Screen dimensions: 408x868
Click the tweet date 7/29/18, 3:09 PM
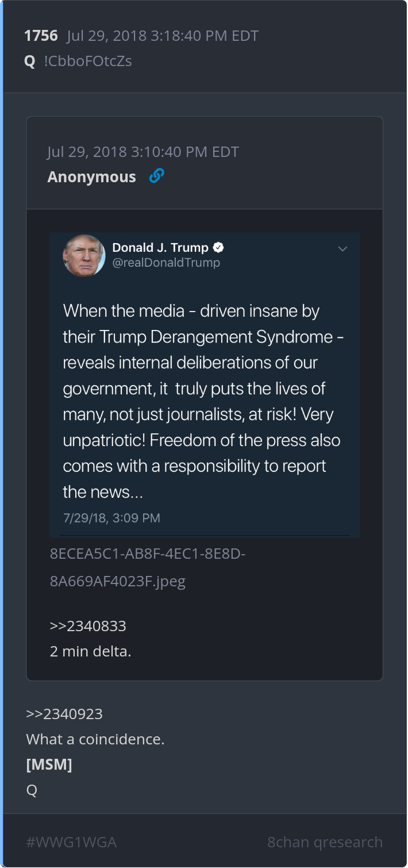tap(111, 518)
